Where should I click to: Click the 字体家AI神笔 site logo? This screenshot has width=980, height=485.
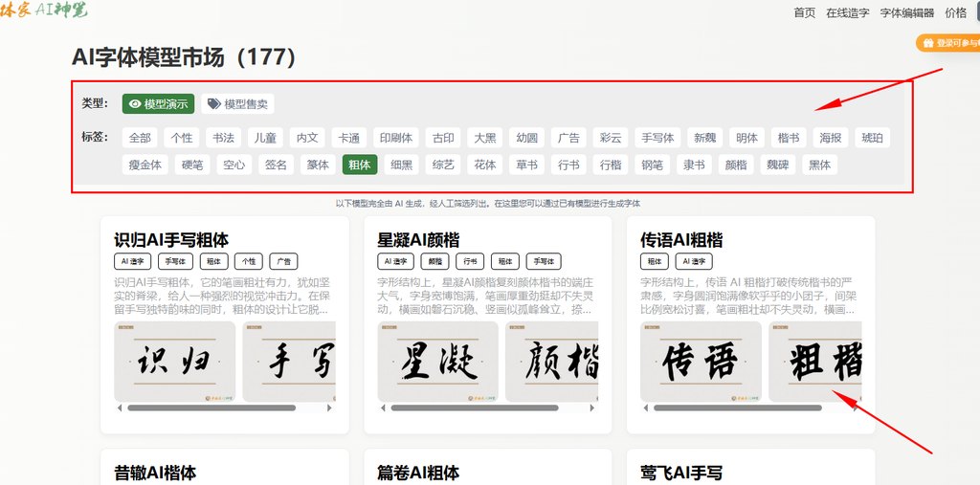44,10
